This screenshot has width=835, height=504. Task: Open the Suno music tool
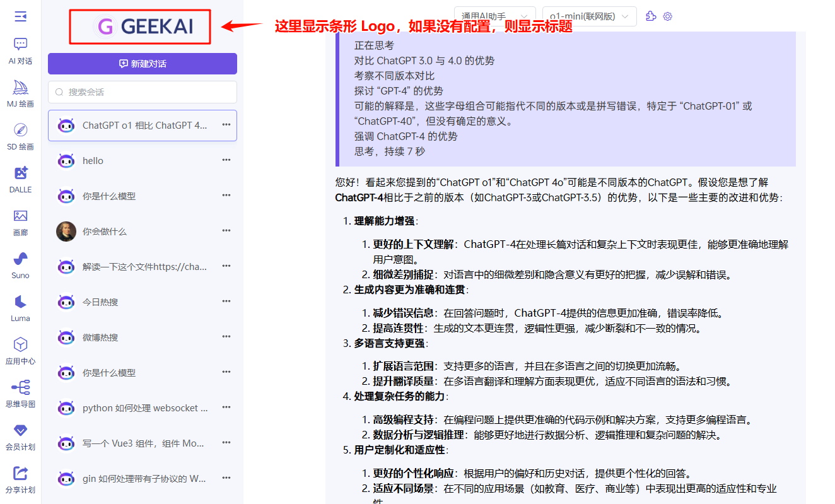[20, 265]
